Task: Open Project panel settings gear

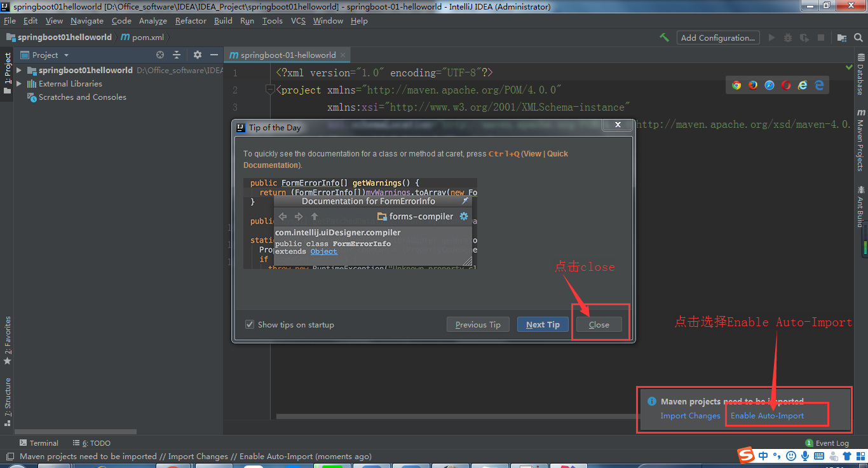Action: [x=197, y=55]
